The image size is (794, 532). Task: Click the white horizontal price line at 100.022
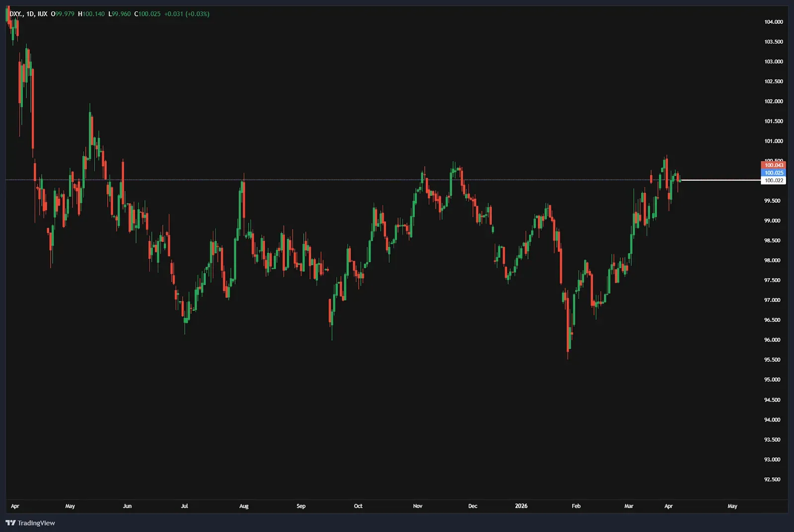click(720, 180)
